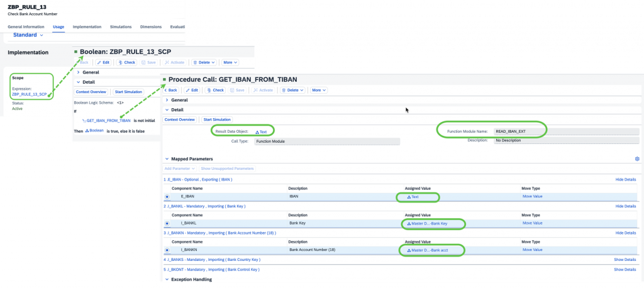The height and width of the screenshot is (288, 644).
Task: Click Check in the Procedure Call toolbar
Action: [x=215, y=90]
